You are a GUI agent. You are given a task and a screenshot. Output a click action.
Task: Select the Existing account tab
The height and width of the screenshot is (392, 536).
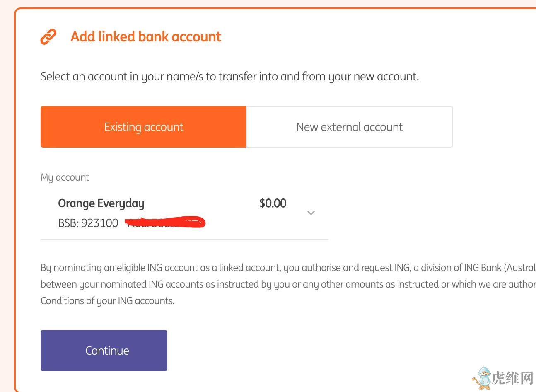point(143,127)
